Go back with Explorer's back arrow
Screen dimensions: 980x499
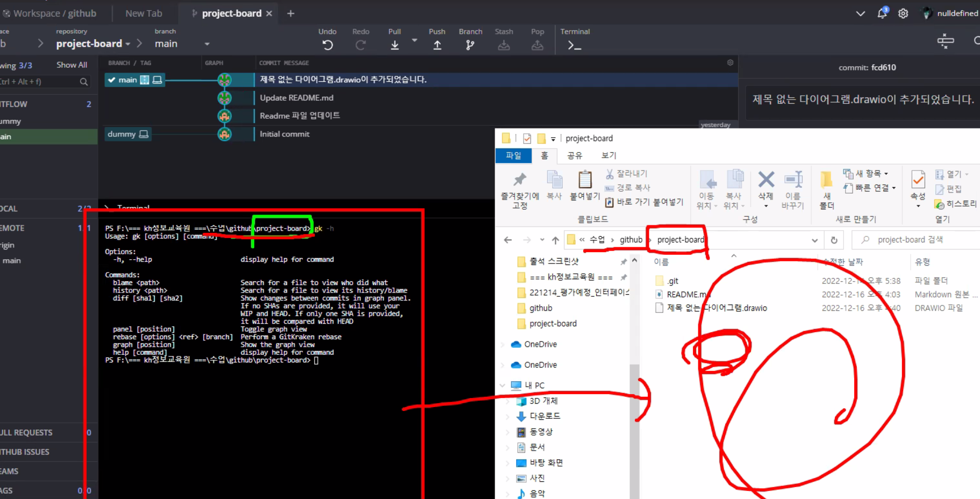pyautogui.click(x=508, y=240)
